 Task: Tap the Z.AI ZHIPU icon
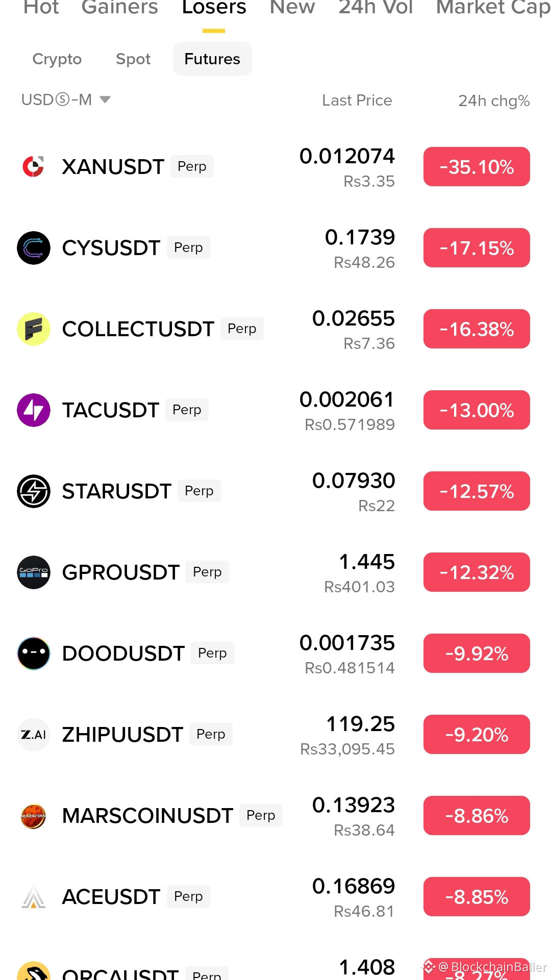[34, 735]
